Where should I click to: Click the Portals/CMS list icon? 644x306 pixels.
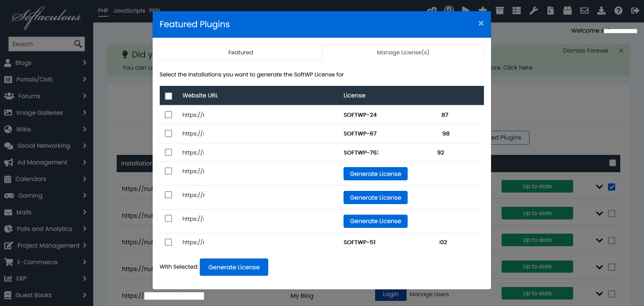click(x=8, y=79)
